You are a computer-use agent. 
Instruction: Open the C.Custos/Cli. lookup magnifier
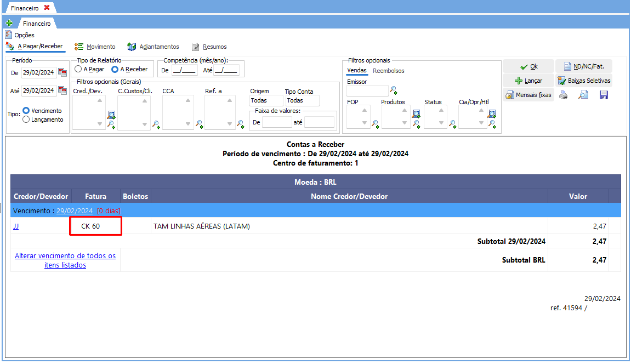(156, 124)
